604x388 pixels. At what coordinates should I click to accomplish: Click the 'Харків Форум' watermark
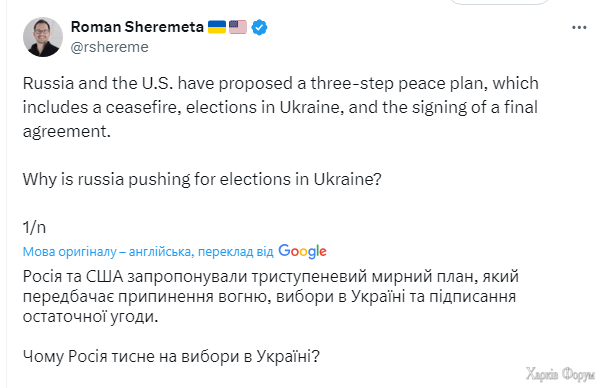click(560, 374)
